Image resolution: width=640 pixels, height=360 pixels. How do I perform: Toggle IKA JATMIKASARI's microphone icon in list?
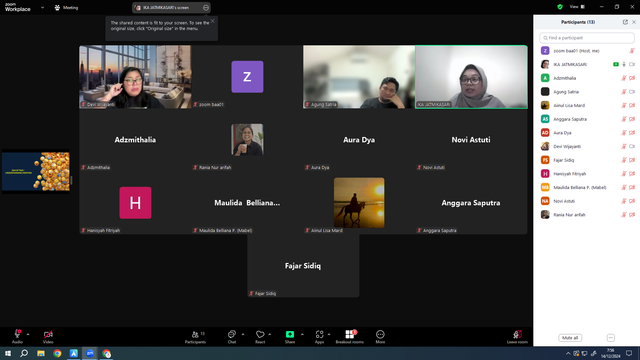coord(624,64)
